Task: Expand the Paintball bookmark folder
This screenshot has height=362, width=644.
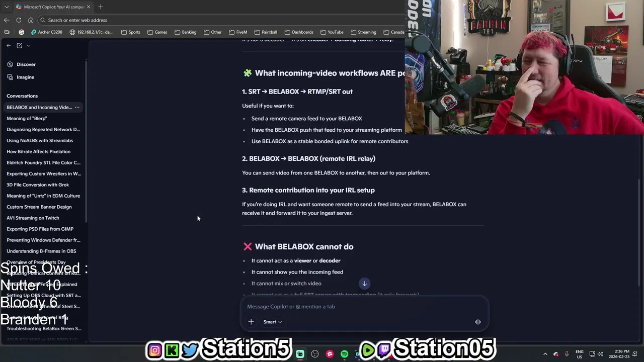Action: click(266, 32)
